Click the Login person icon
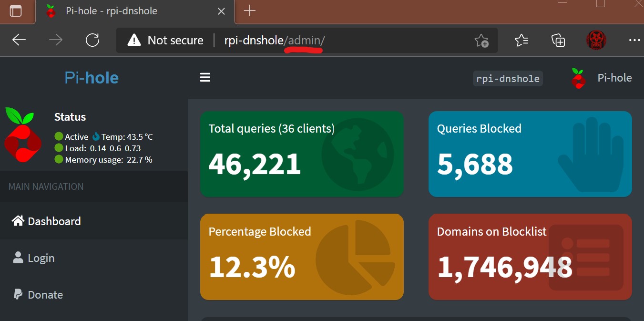Image resolution: width=644 pixels, height=321 pixels. [x=18, y=258]
